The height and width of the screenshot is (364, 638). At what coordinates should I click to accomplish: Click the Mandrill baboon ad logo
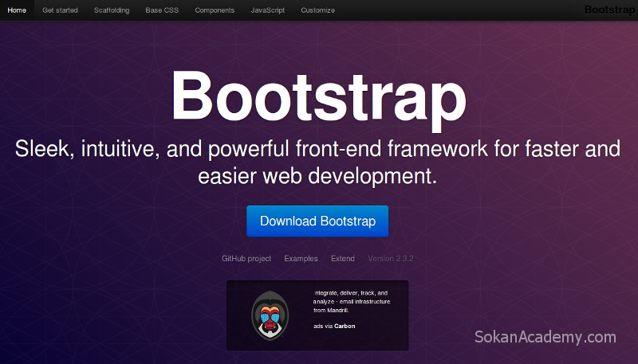tap(270, 315)
